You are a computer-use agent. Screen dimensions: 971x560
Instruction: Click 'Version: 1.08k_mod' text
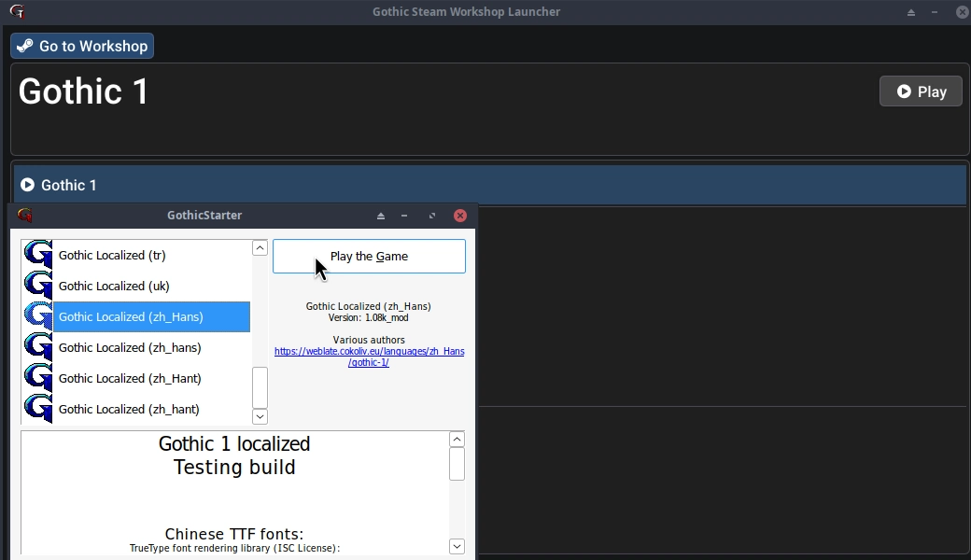369,317
